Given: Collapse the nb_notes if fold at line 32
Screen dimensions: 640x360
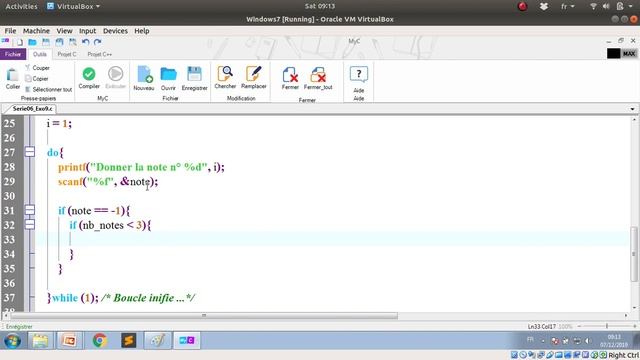Looking at the screenshot, I should 30,224.
